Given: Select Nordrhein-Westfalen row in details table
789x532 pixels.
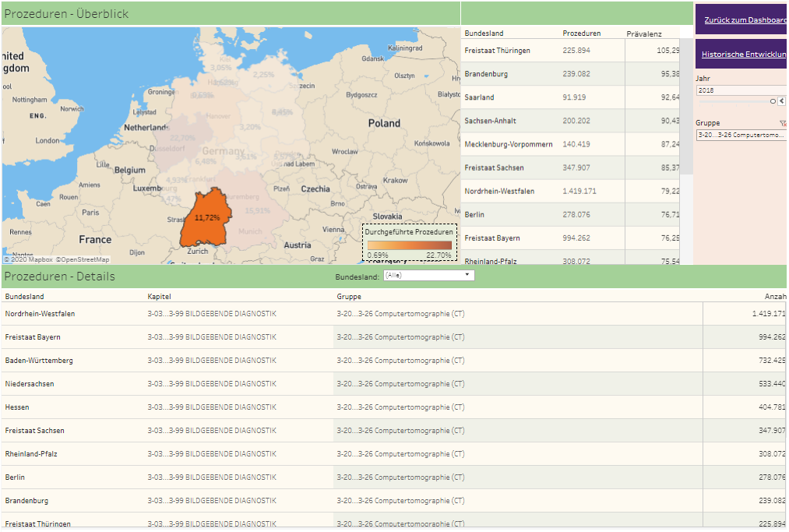Looking at the screenshot, I should pyautogui.click(x=41, y=314).
